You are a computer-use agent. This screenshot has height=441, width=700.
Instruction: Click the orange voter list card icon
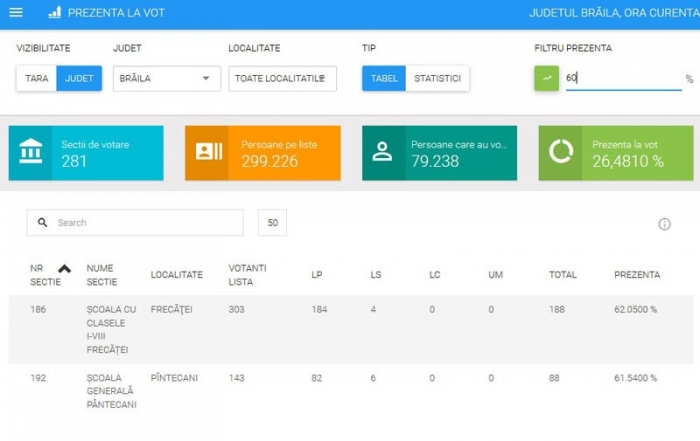point(208,152)
